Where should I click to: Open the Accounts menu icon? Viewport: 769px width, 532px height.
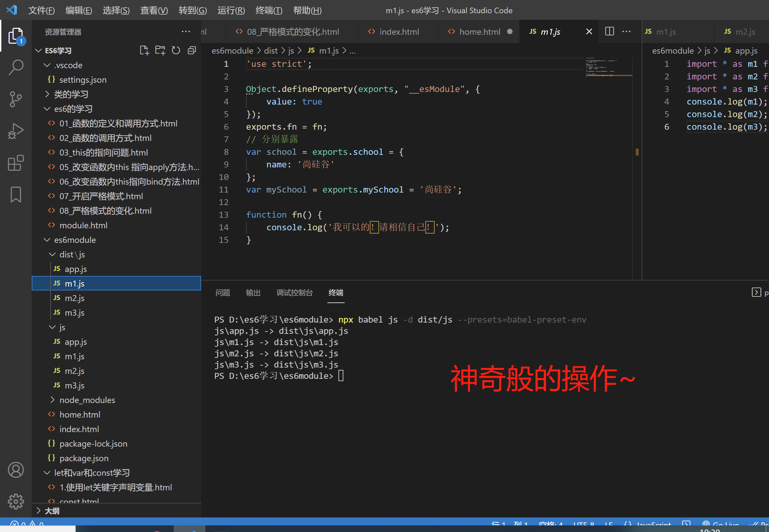point(16,470)
